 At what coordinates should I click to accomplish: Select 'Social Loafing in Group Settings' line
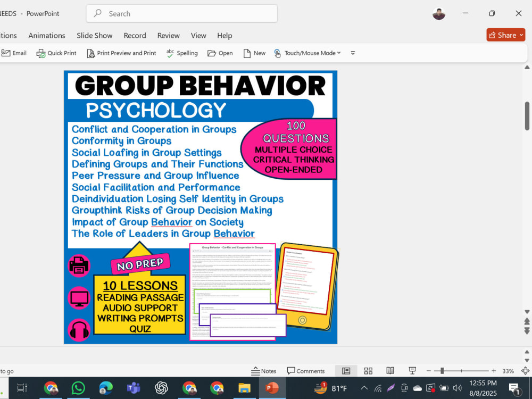pyautogui.click(x=147, y=153)
